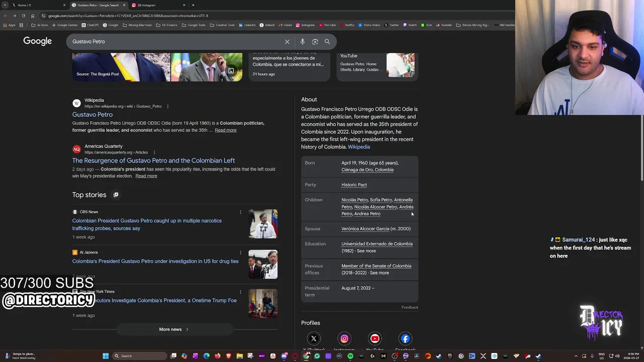Open the Mining Machines bookmark folder

[137, 25]
